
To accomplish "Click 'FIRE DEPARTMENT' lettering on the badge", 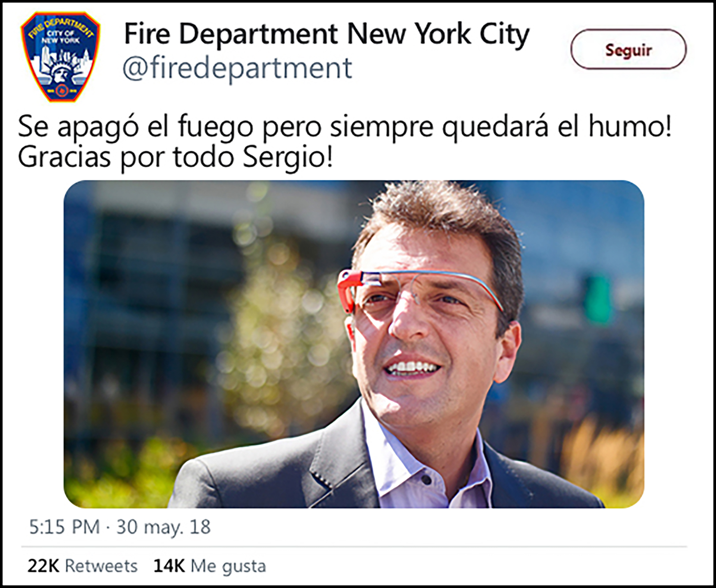I will point(61,27).
